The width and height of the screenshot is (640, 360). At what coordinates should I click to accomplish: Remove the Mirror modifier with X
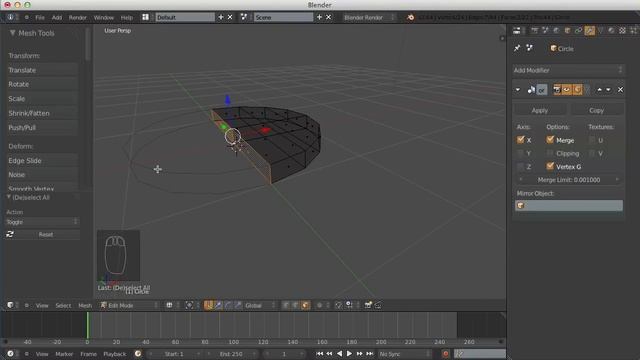pyautogui.click(x=620, y=90)
